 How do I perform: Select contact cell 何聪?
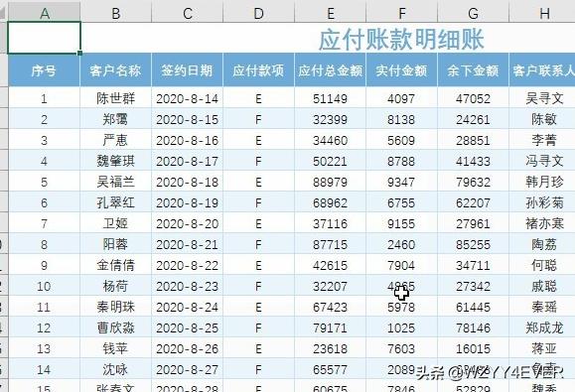[542, 265]
